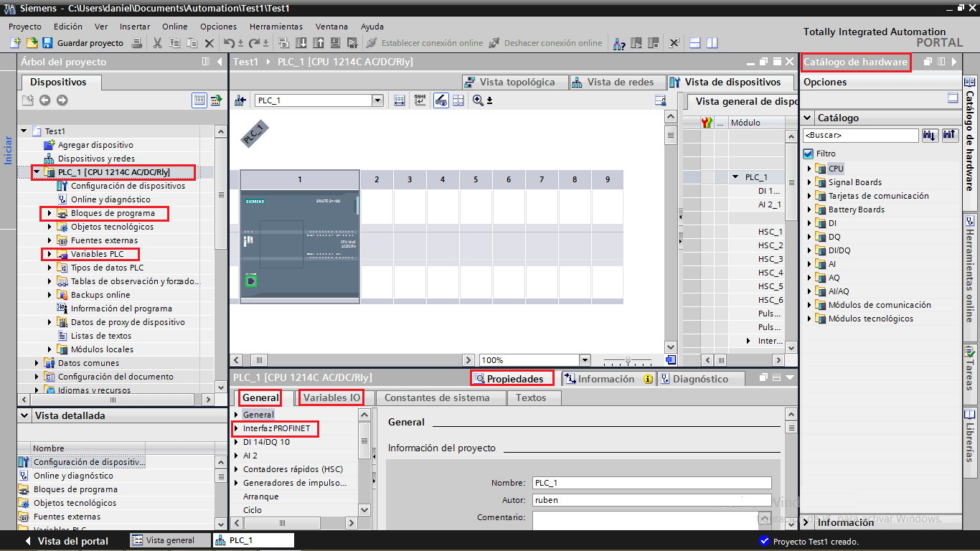Click the Accessible devices icon
Screen dimensions: 980x551
click(x=618, y=43)
